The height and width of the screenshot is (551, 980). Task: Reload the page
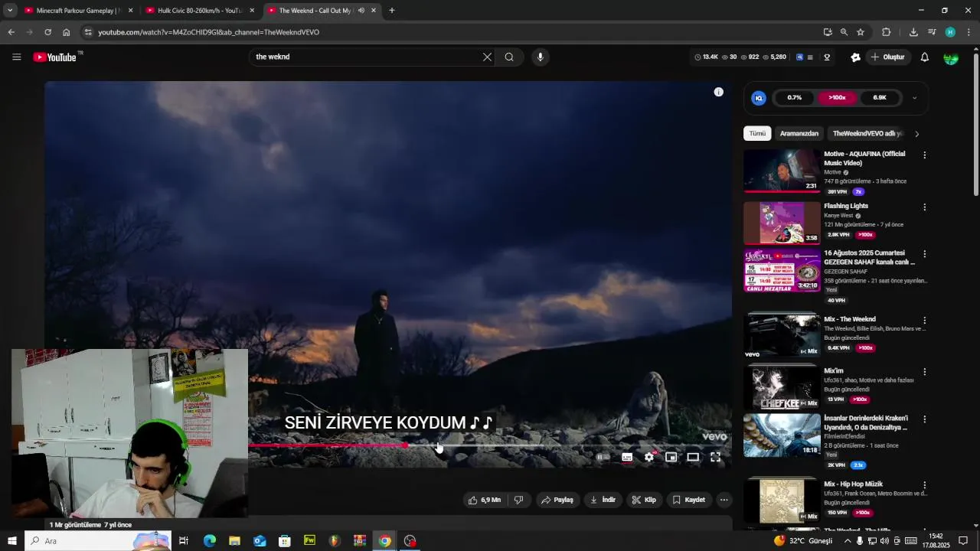pyautogui.click(x=47, y=32)
